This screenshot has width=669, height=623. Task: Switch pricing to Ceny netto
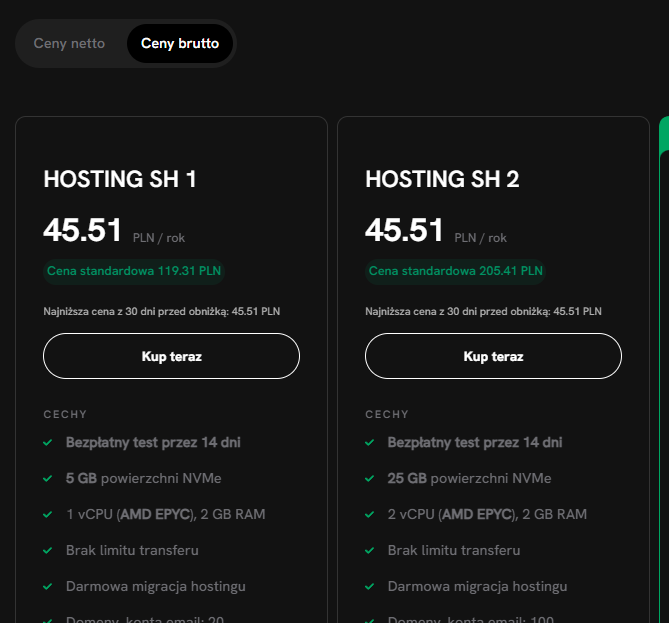tap(69, 44)
